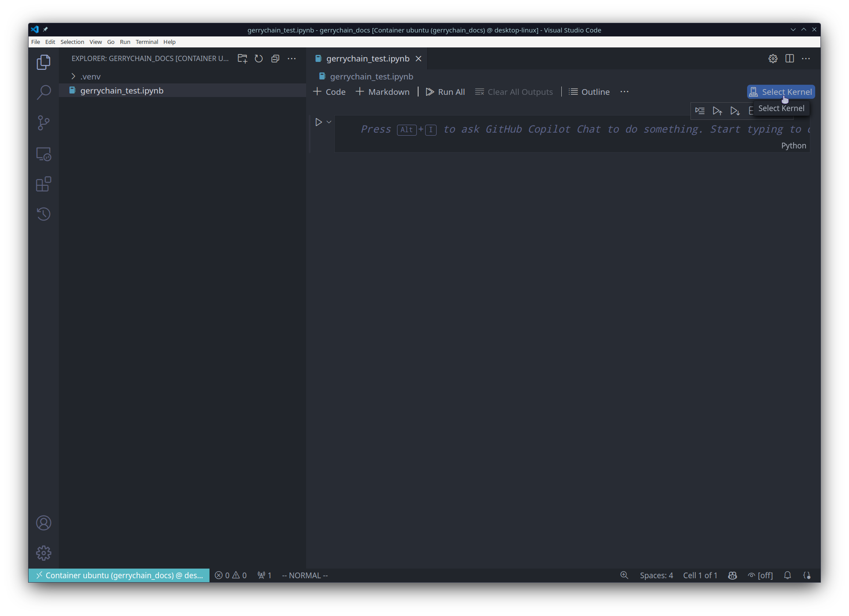Open the cell run options chevron
This screenshot has height=616, width=849.
[x=329, y=122]
